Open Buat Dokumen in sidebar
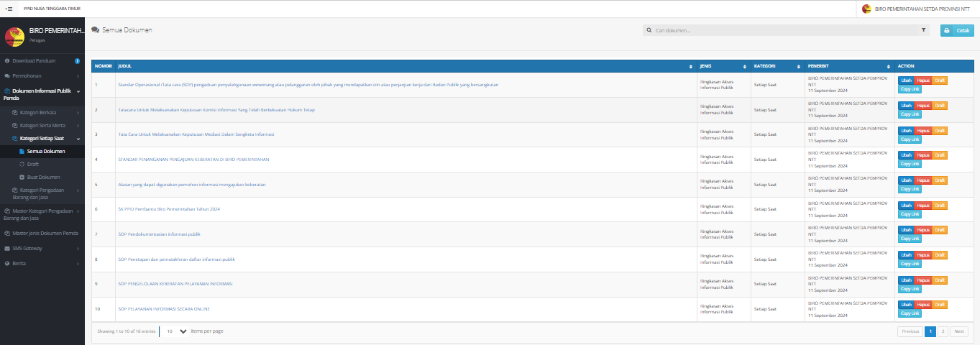 point(42,177)
